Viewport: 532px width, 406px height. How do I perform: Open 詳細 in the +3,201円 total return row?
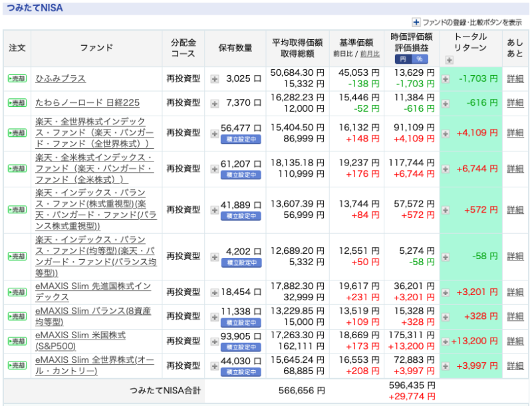(x=515, y=292)
